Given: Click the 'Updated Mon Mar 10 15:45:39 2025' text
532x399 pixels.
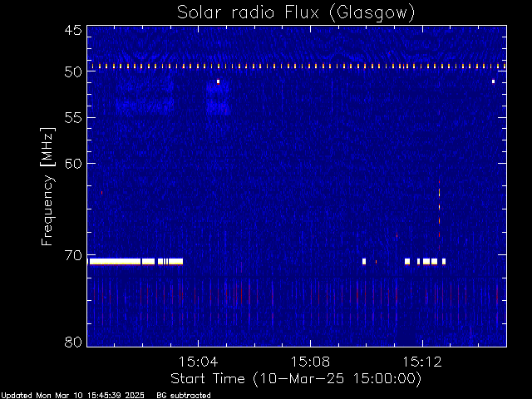Looking at the screenshot, I should click(x=72, y=396).
